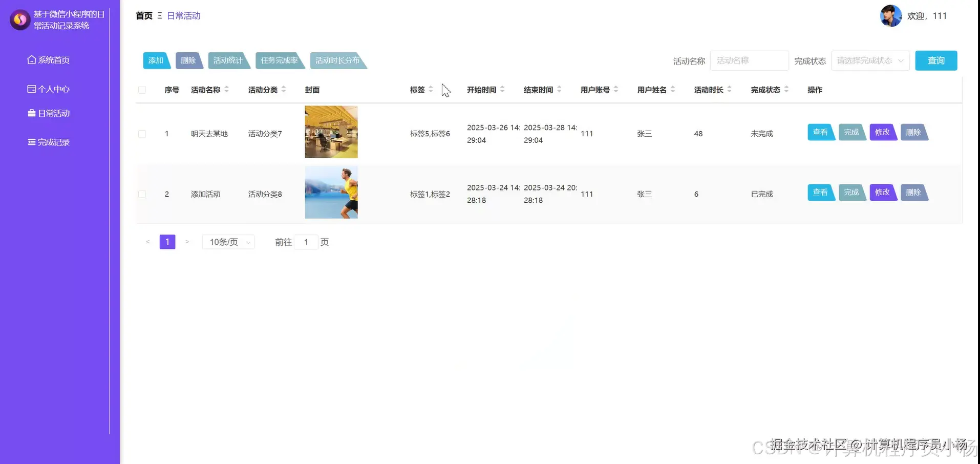Open the 任务完成率 chart
Viewport: 980px width, 464px height.
pos(280,60)
